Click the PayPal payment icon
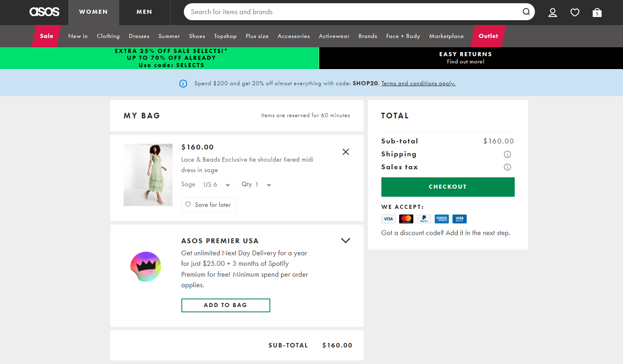Image resolution: width=623 pixels, height=364 pixels. (x=424, y=219)
